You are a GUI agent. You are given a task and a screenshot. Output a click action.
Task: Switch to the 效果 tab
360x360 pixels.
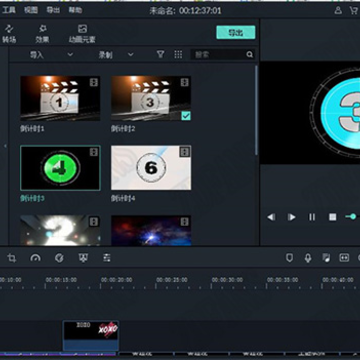coord(42,34)
